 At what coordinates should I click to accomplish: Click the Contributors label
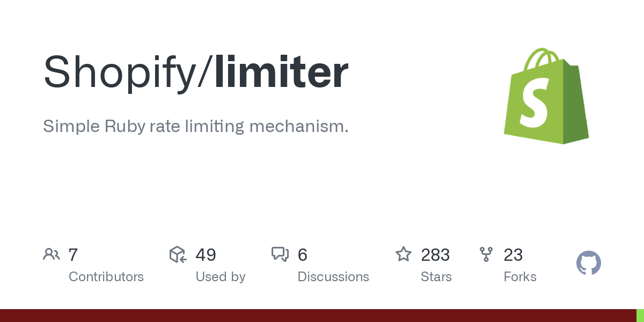106,277
